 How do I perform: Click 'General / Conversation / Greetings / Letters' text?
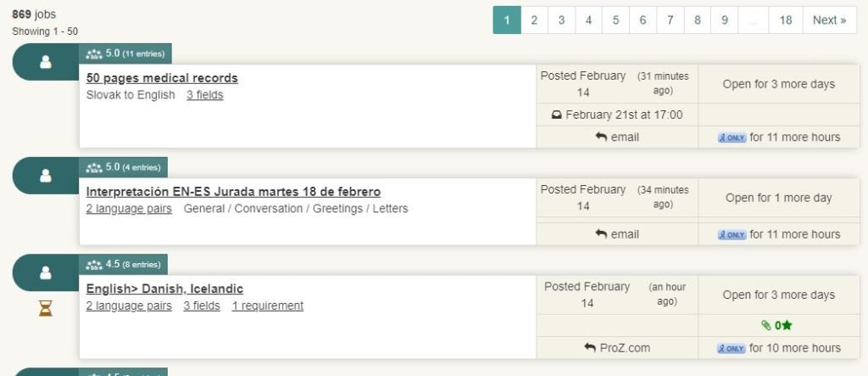pos(296,209)
